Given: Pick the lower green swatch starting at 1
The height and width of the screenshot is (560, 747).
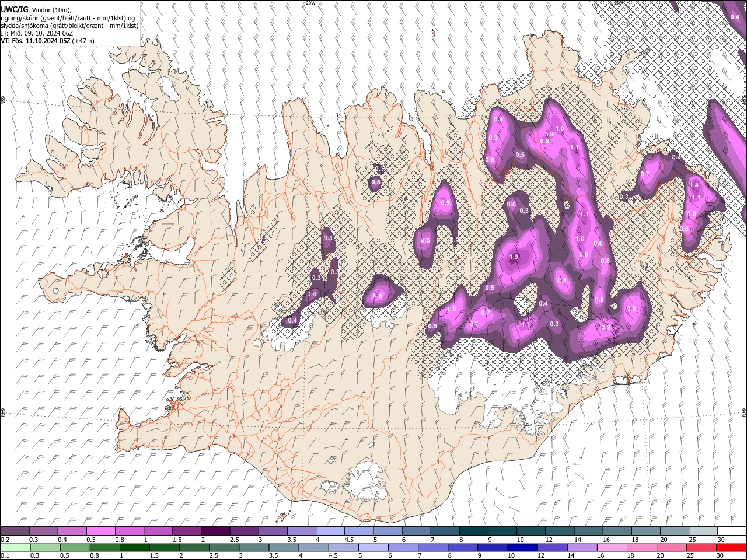Looking at the screenshot, I should [135, 547].
